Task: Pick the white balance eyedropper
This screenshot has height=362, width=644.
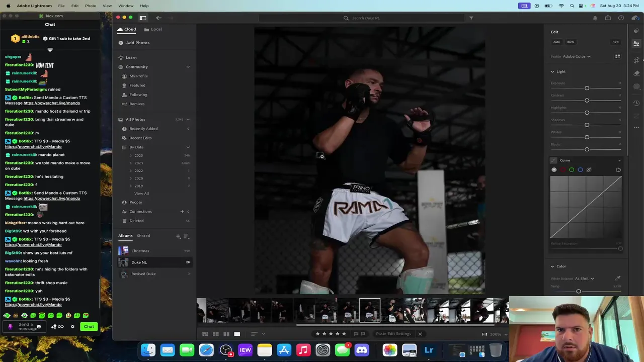Action: tap(618, 278)
